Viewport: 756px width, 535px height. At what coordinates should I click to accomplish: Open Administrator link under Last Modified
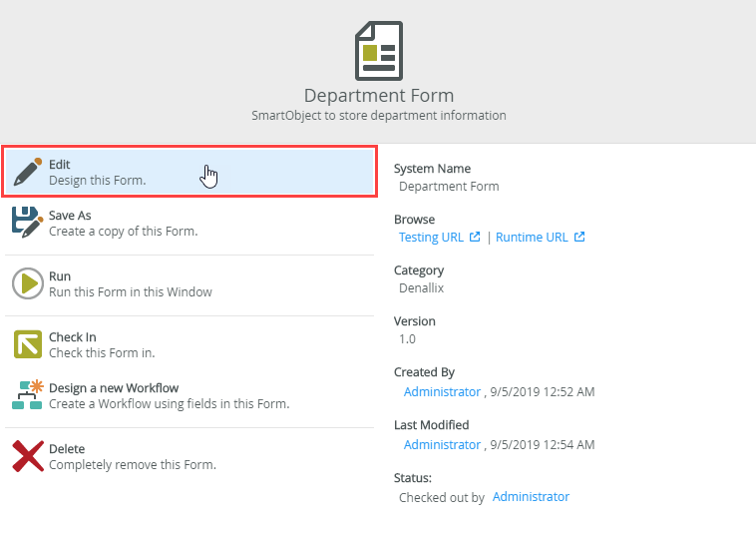442,445
